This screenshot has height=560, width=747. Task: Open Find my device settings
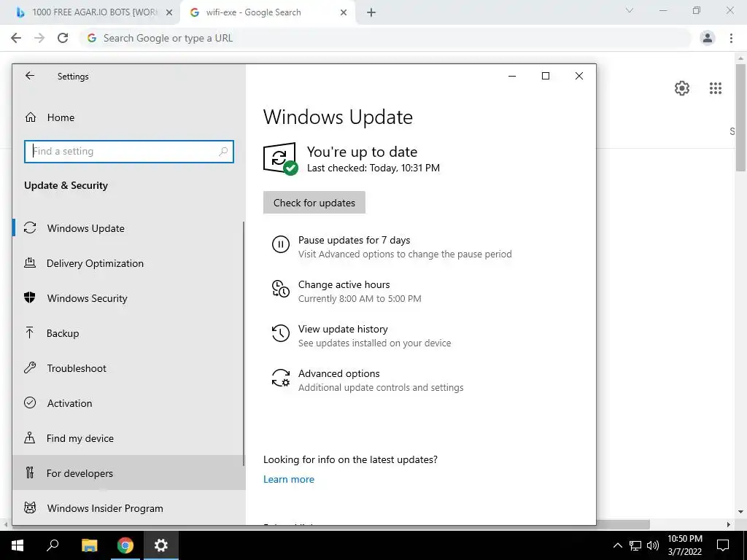pyautogui.click(x=129, y=438)
